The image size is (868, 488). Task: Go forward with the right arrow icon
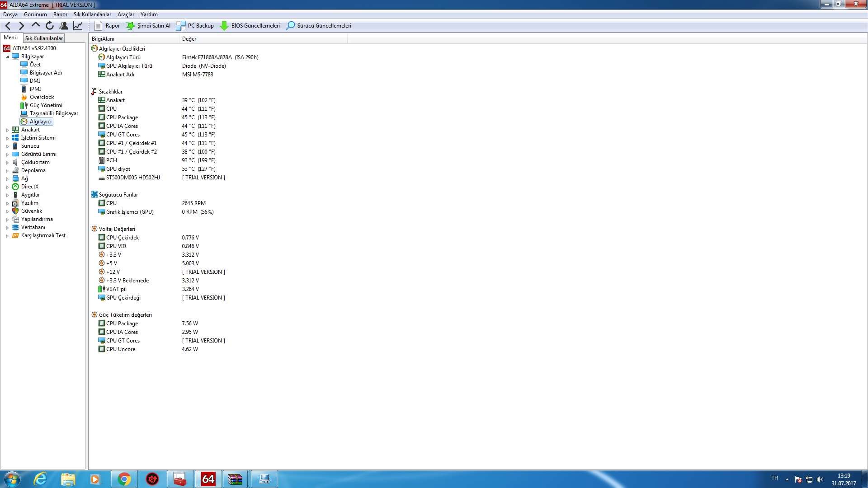tap(21, 26)
